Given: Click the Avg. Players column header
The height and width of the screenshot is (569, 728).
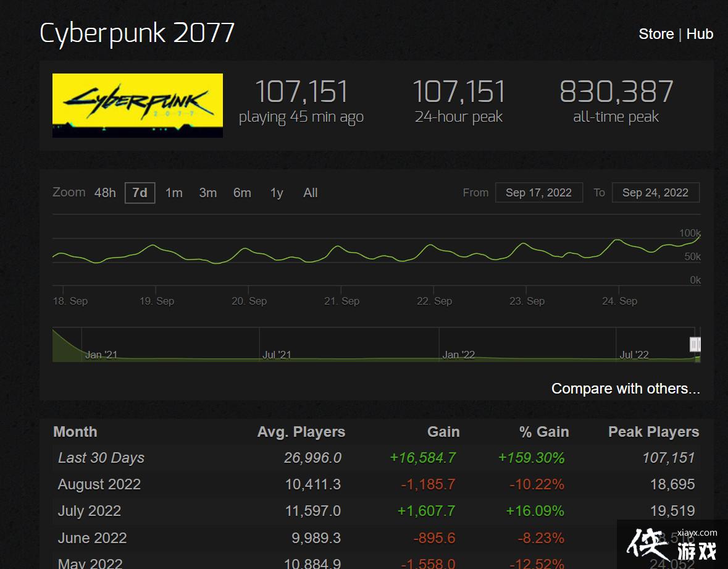Looking at the screenshot, I should click(301, 432).
